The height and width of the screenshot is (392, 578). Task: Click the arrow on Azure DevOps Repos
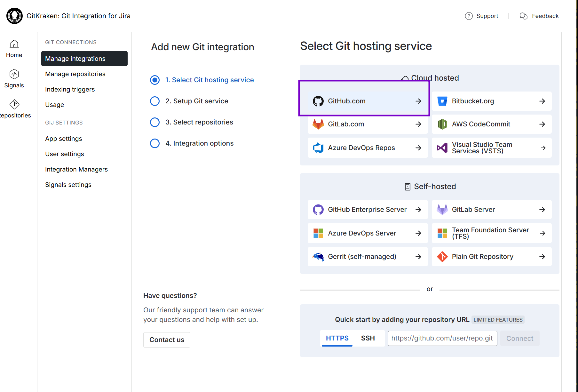(418, 148)
